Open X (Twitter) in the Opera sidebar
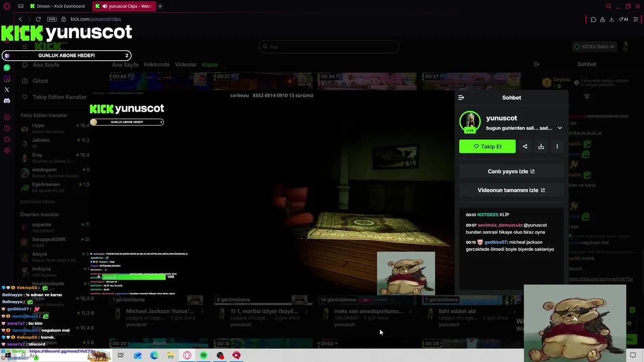 click(7, 89)
